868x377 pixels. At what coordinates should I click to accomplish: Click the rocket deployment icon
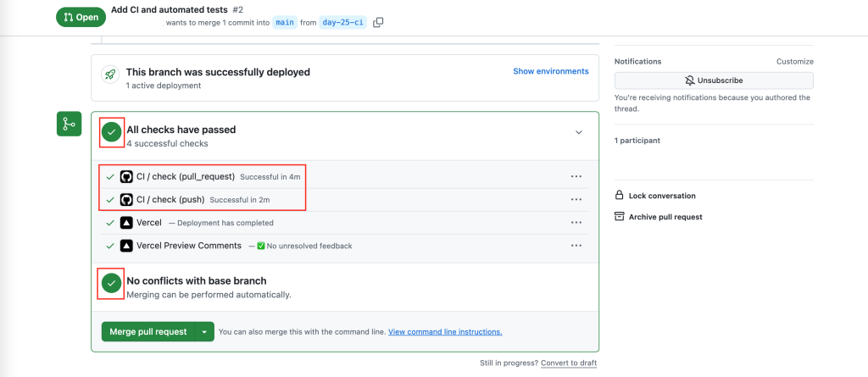coord(110,75)
